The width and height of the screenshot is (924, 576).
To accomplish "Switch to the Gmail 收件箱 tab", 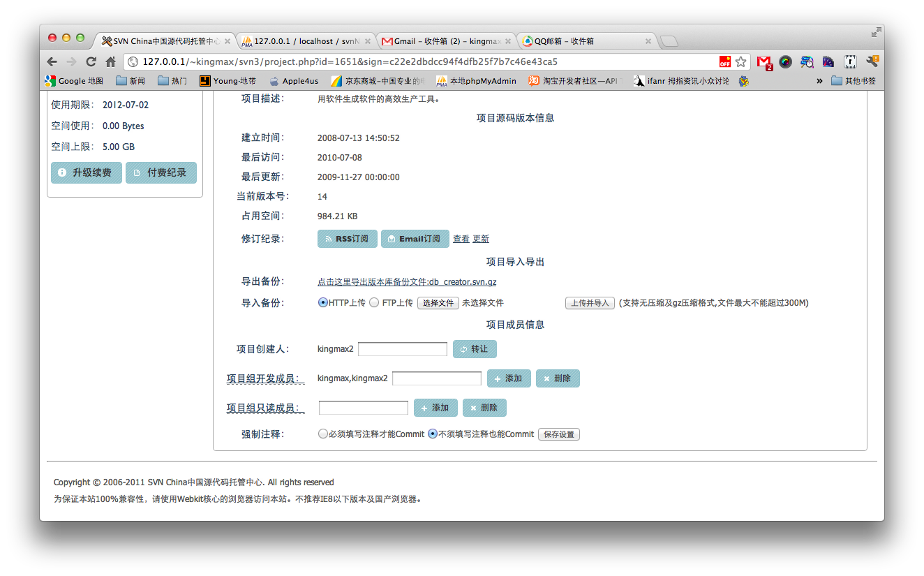I will click(447, 41).
